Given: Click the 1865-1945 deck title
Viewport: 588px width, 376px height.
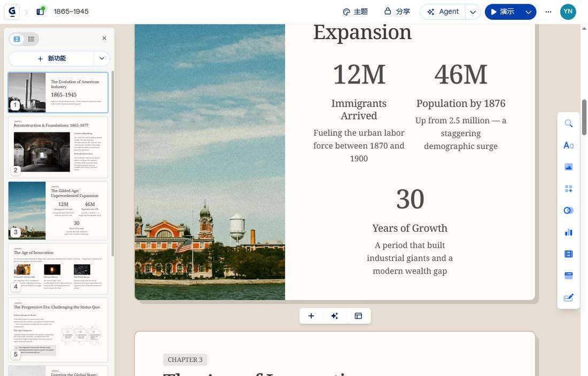Looking at the screenshot, I should point(71,12).
